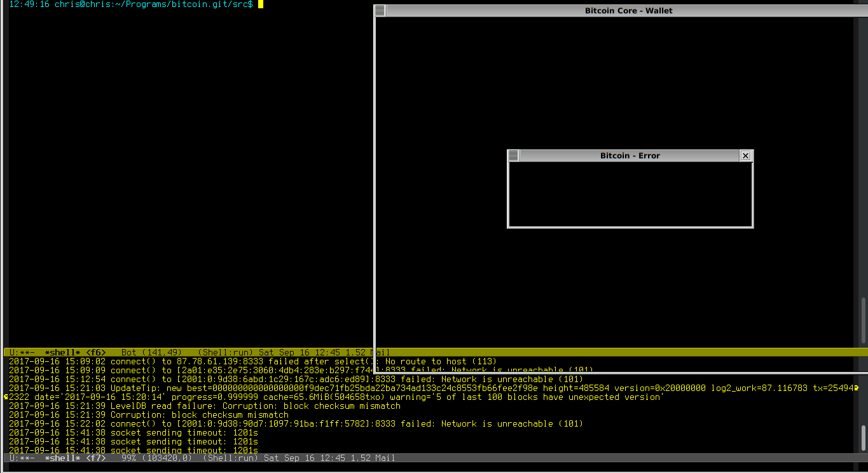Open the window menu icon of Bitcoin Core - Wallet
Screen dimensions: 868x473
click(380, 10)
